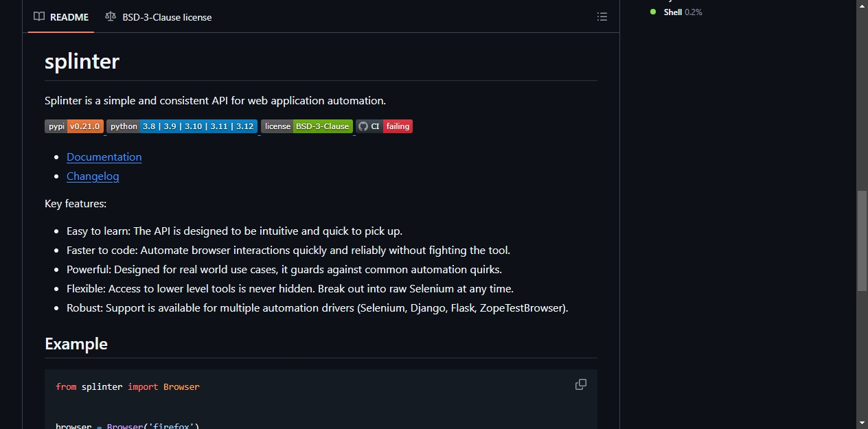The image size is (868, 429).
Task: Click the license BSD-3-Clause badge
Action: pos(307,126)
